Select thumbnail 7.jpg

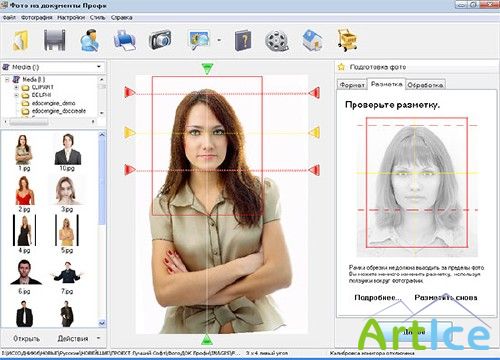pyautogui.click(x=67, y=277)
